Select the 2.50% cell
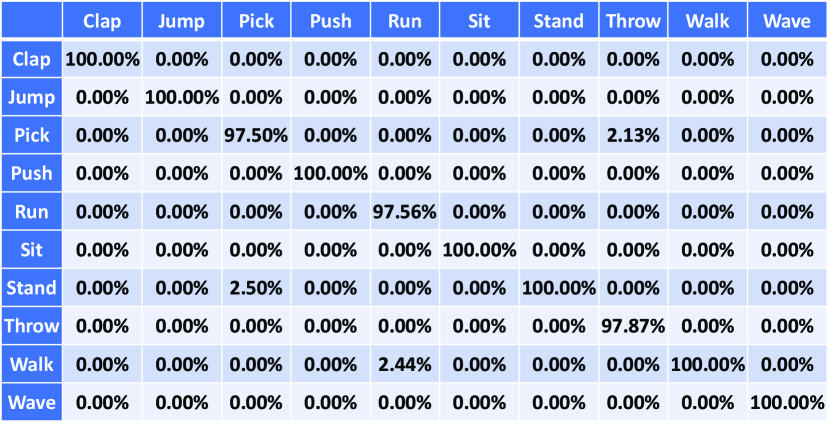This screenshot has width=830, height=428. pyautogui.click(x=255, y=289)
